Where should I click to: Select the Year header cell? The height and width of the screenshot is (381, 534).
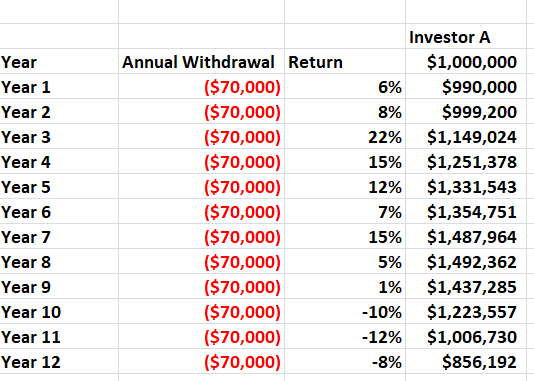[x=59, y=61]
